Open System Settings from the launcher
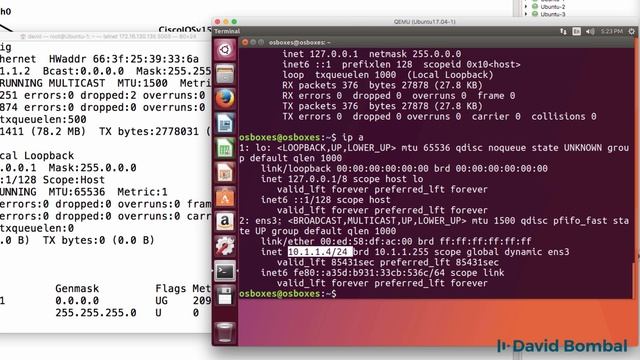 point(225,247)
